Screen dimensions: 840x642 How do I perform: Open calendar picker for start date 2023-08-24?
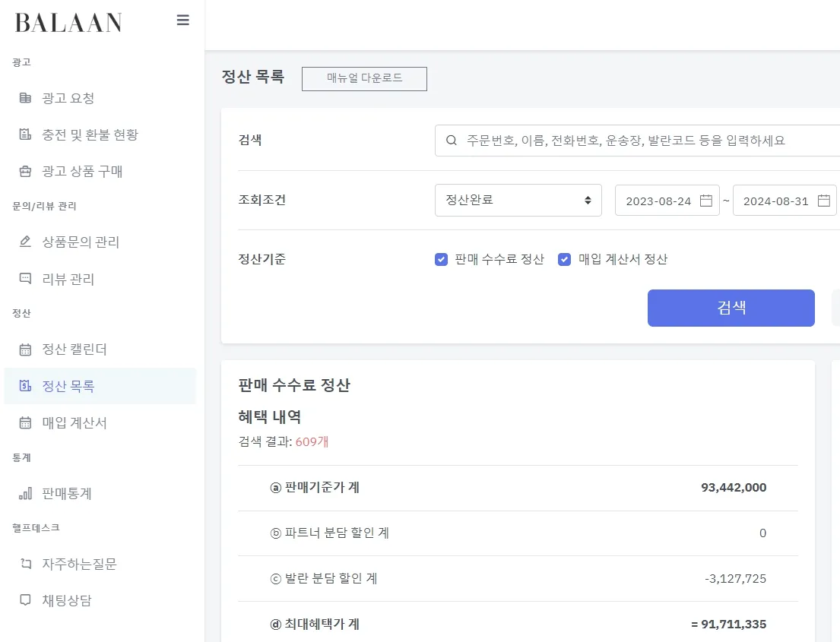pyautogui.click(x=706, y=201)
